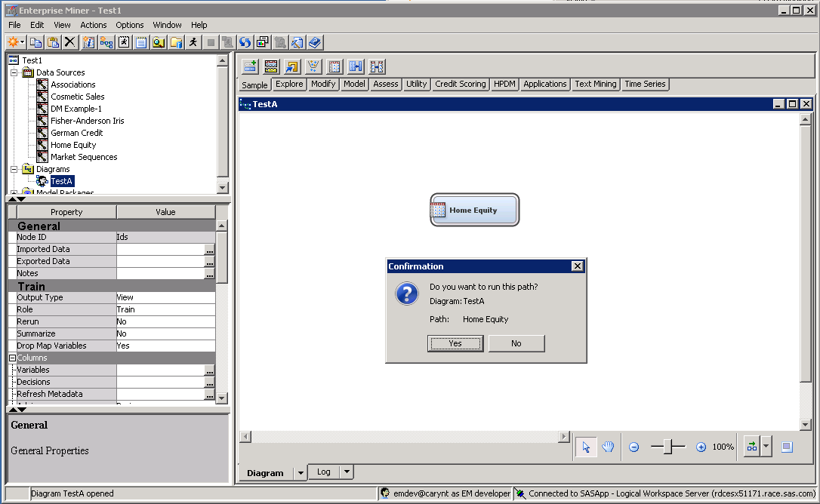This screenshot has width=820, height=504.
Task: Open the Diagram tab dropdown arrow
Action: click(x=301, y=473)
